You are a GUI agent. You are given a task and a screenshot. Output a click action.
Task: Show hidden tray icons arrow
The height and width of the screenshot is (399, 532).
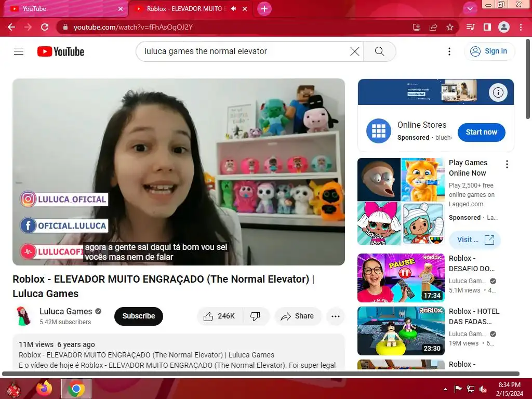pos(445,389)
